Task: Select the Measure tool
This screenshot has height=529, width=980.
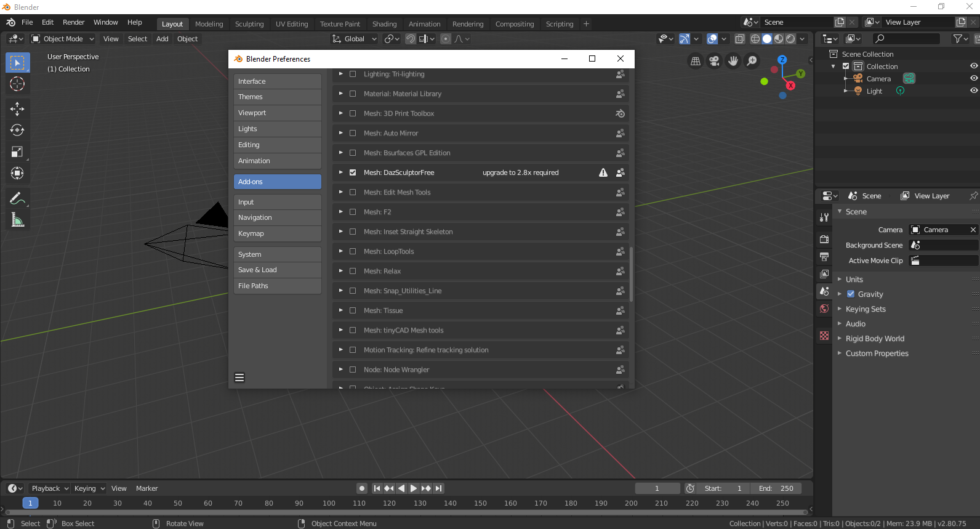Action: point(17,220)
